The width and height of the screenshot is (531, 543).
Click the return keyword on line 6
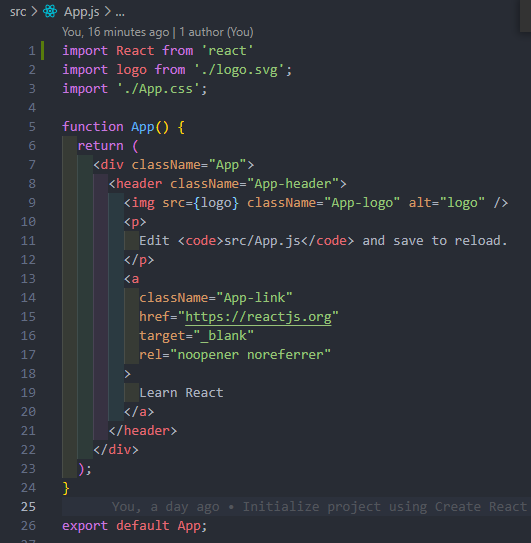100,146
